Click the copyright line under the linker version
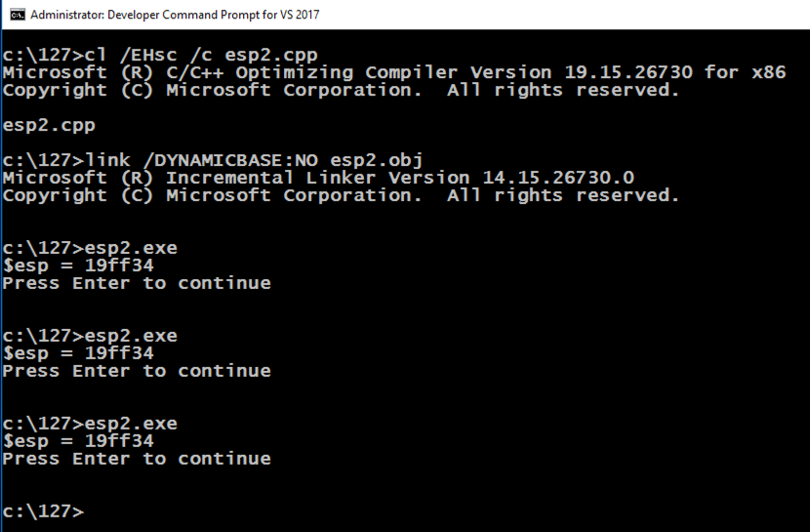Screen dimensions: 810x532 point(341,195)
